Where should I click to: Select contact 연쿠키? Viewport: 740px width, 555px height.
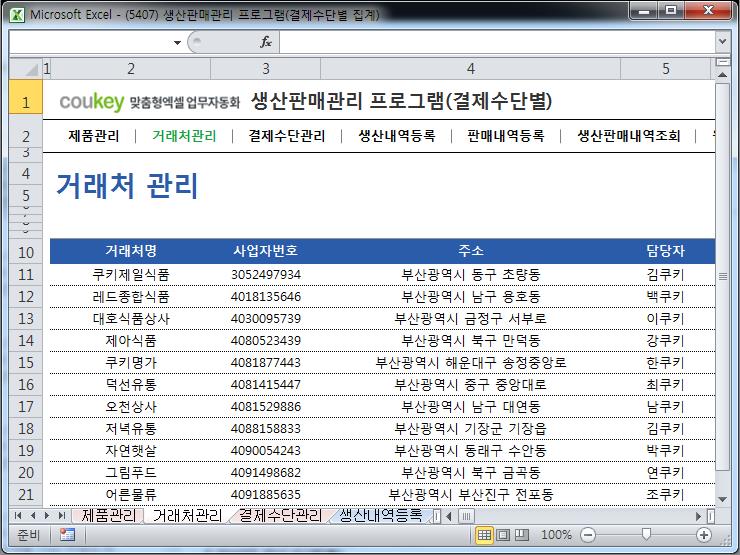click(x=665, y=472)
